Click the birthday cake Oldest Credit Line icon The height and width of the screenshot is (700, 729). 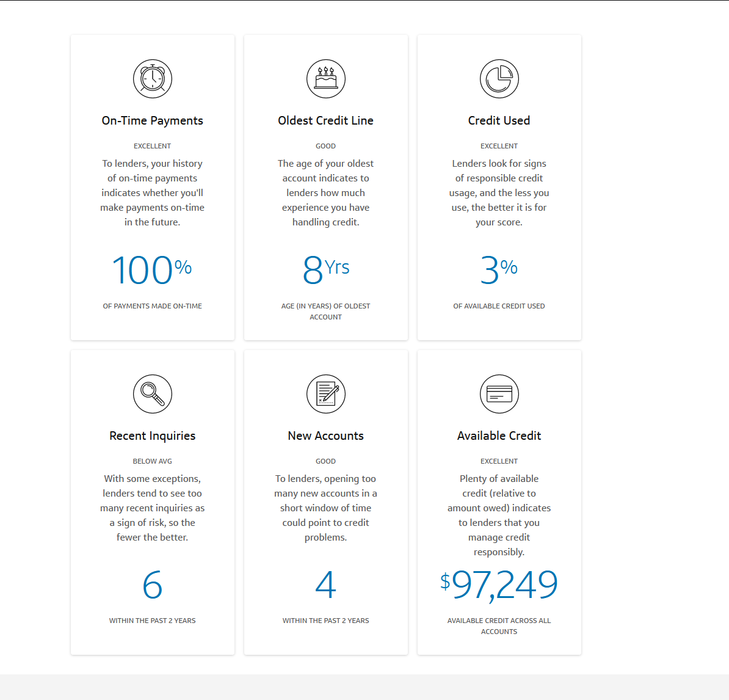(x=325, y=79)
